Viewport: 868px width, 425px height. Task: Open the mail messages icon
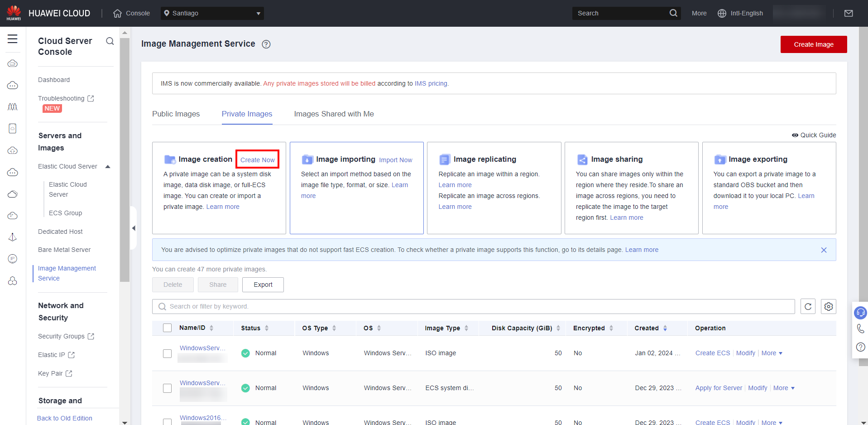[x=849, y=13]
